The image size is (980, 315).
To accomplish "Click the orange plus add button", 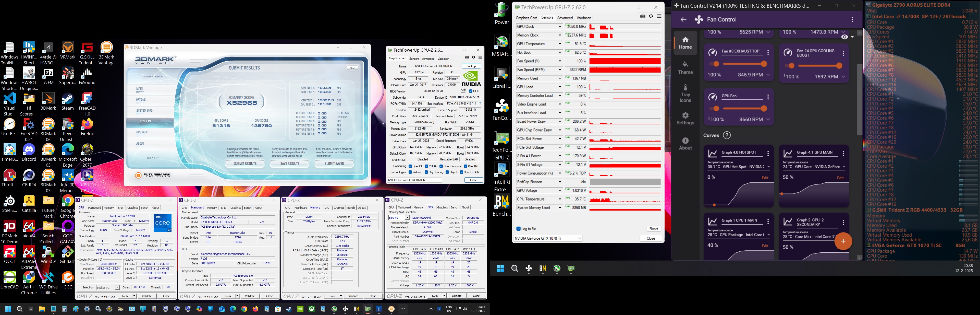I will pyautogui.click(x=843, y=241).
